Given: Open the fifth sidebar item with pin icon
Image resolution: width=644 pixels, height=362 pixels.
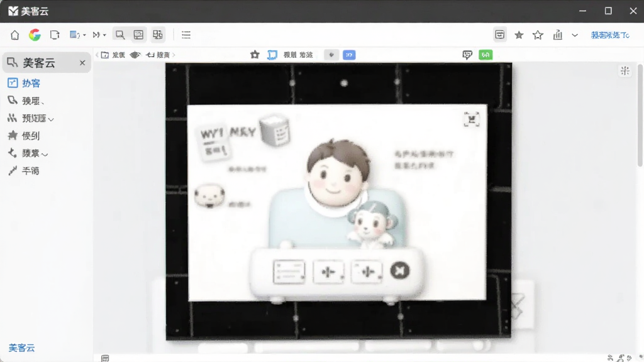Looking at the screenshot, I should (x=28, y=153).
